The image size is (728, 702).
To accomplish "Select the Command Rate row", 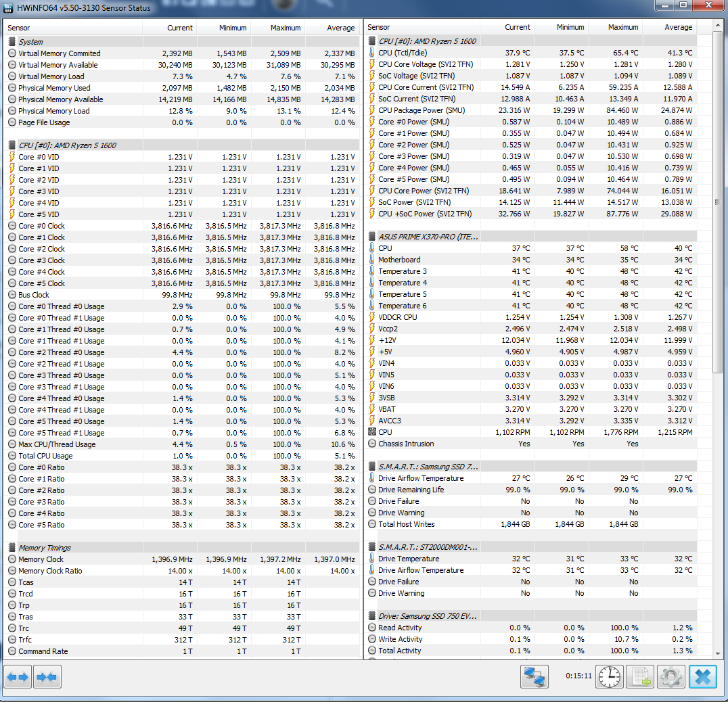I will click(182, 651).
